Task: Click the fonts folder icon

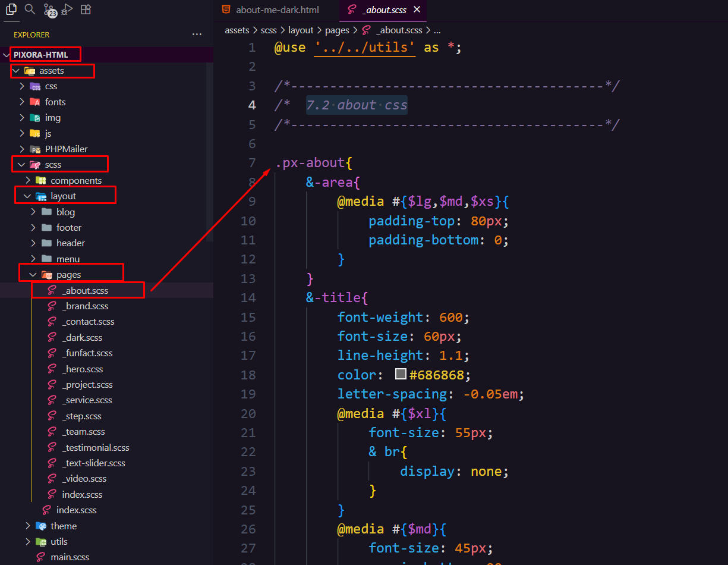Action: point(35,102)
